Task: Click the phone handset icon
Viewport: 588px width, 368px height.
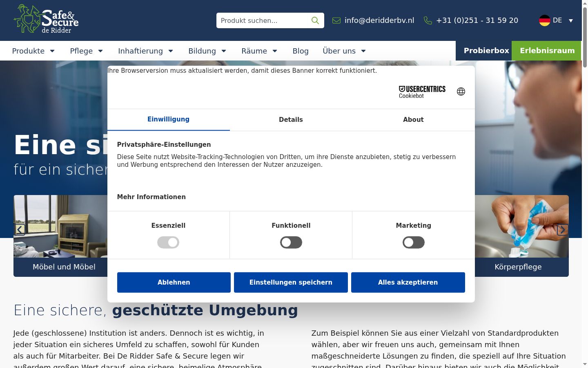Action: pos(428,20)
